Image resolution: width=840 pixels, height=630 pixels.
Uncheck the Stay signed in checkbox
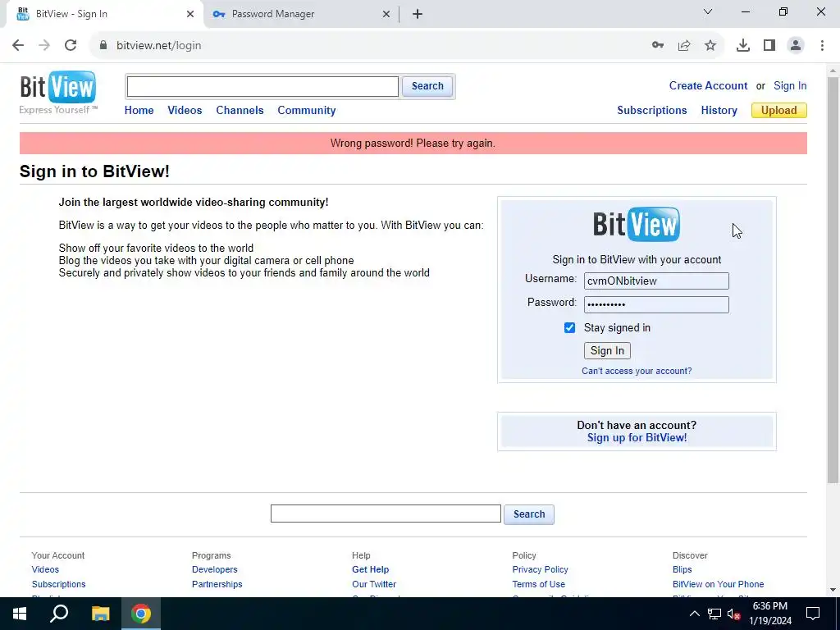tap(569, 328)
